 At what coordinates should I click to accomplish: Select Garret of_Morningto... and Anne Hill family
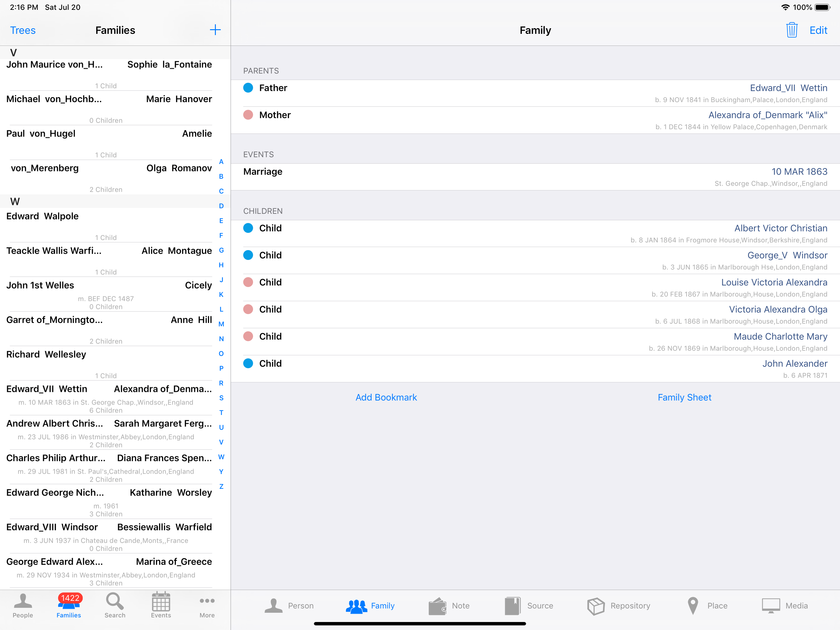(109, 329)
